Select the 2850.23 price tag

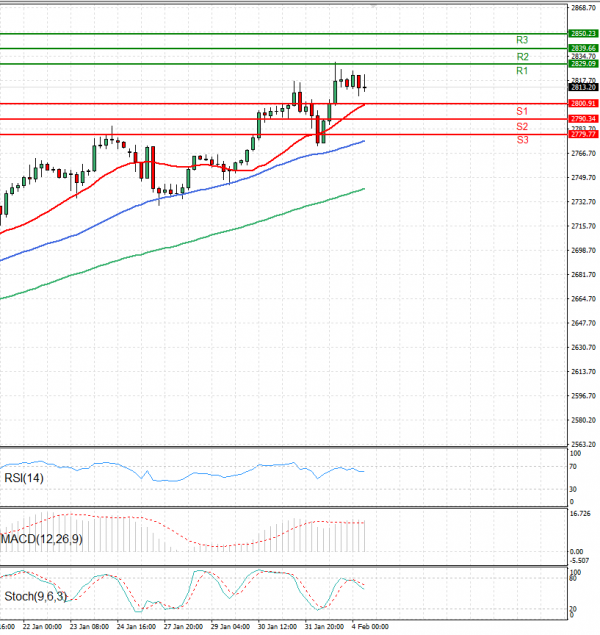(583, 34)
